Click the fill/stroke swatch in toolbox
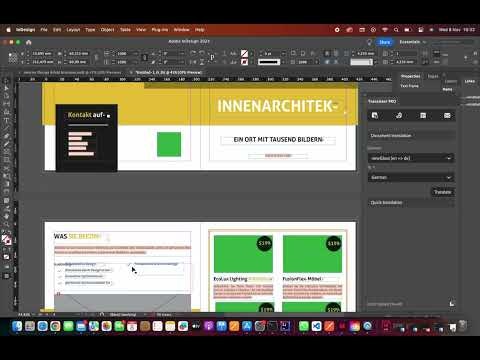 pos(6,240)
